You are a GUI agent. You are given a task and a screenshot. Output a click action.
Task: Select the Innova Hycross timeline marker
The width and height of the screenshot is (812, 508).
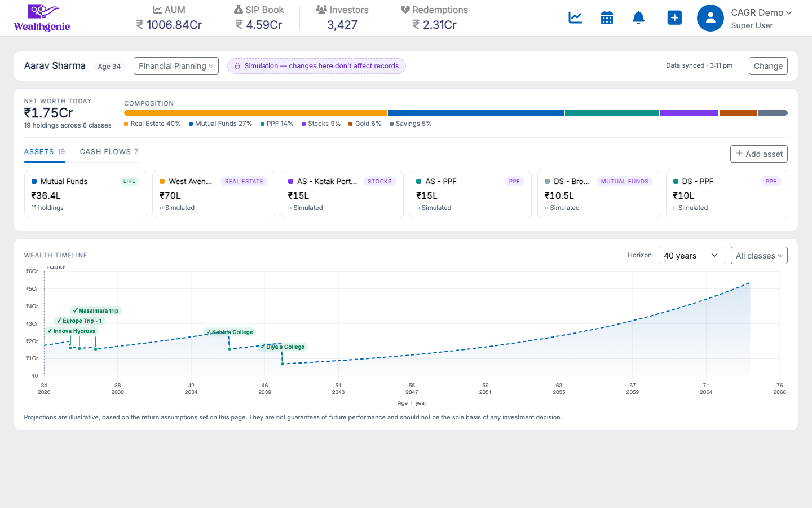coord(72,331)
